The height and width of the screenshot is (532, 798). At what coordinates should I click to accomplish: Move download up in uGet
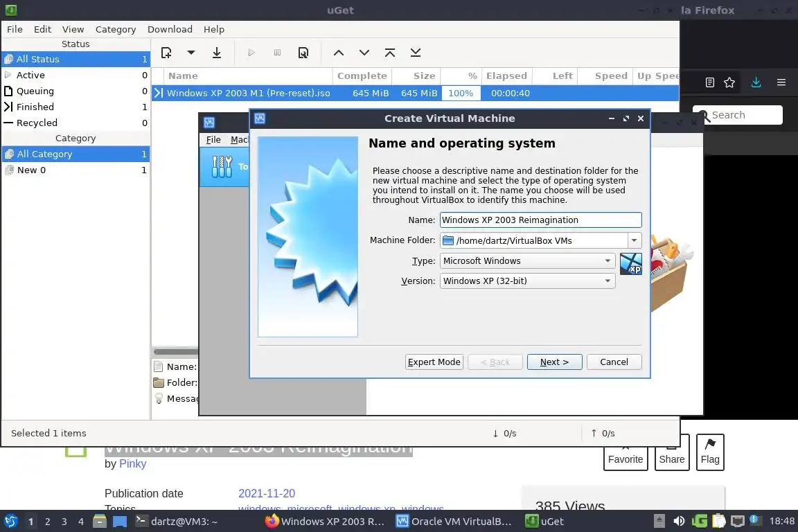click(x=339, y=53)
